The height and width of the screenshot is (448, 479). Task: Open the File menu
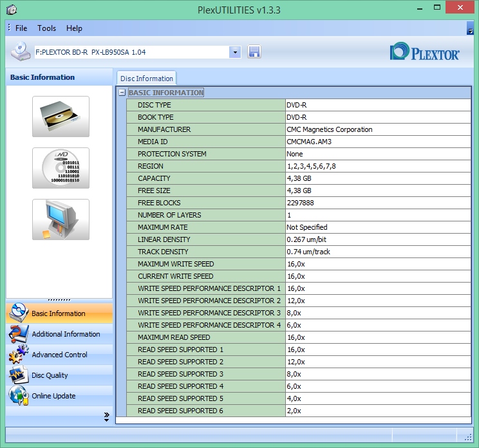pos(21,28)
